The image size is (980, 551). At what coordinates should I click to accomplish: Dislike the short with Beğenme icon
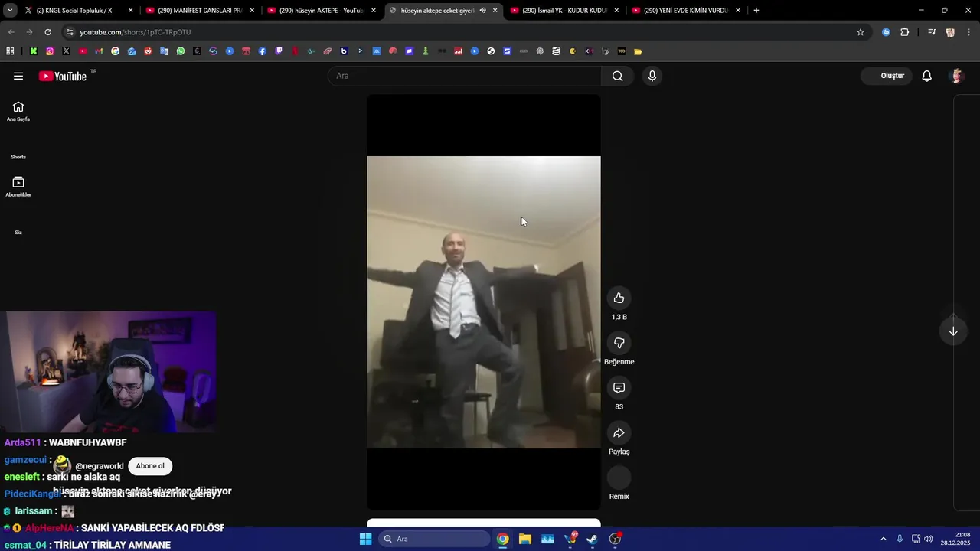(619, 343)
